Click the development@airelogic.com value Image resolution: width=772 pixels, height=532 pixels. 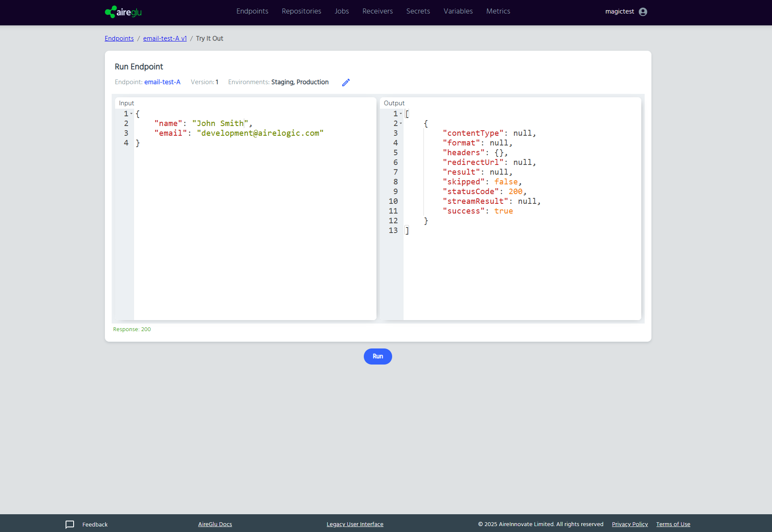click(x=260, y=133)
